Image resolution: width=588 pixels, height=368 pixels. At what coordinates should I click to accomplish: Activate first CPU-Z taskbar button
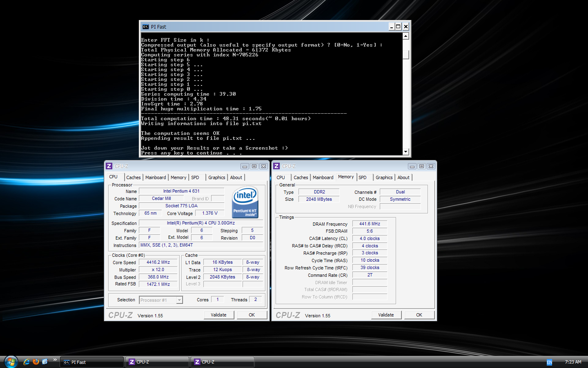tap(157, 362)
